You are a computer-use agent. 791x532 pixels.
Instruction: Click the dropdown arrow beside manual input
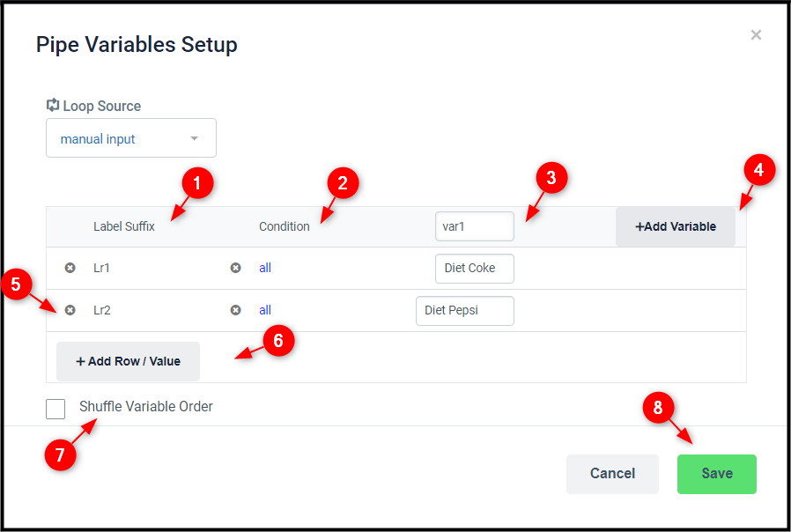click(194, 138)
